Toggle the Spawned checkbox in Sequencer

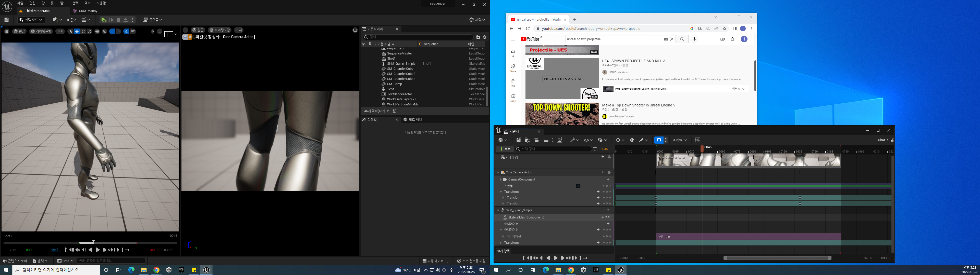pyautogui.click(x=578, y=186)
